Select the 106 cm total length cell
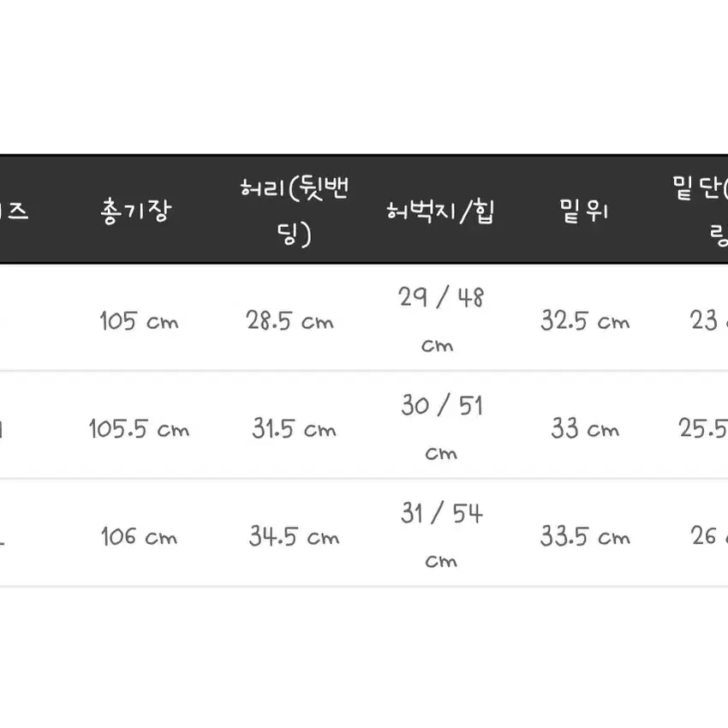This screenshot has height=728, width=728. (139, 536)
